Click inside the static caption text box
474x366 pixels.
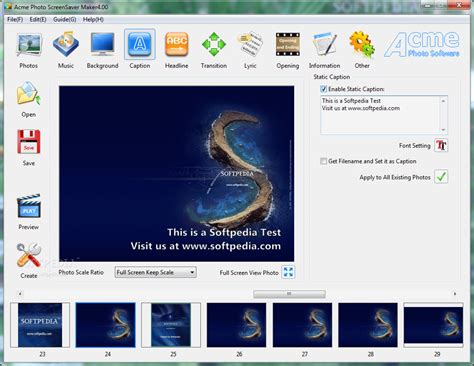point(380,115)
